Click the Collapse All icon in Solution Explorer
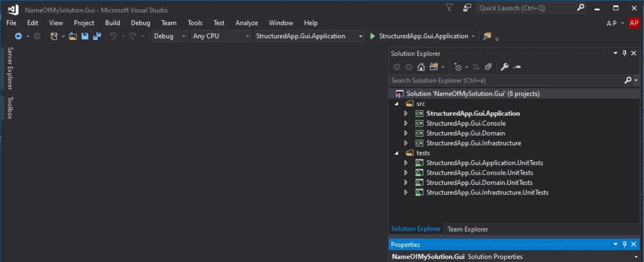Viewport: 644px width, 262px height. point(488,67)
